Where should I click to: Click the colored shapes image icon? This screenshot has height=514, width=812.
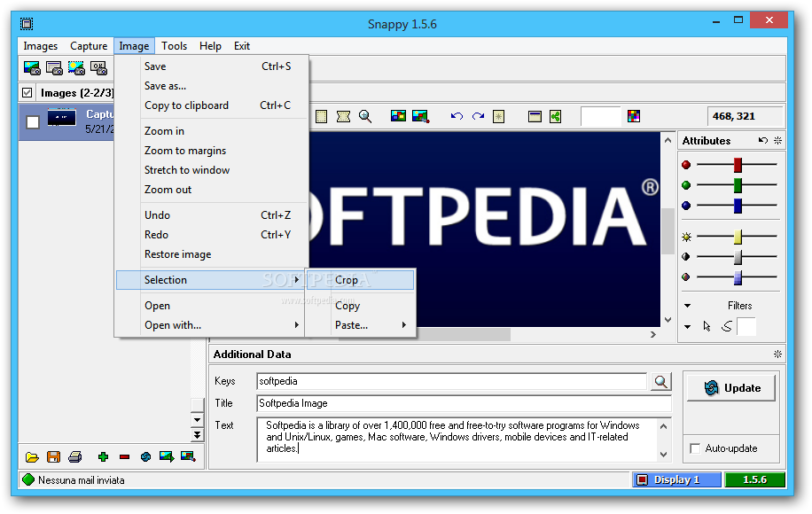398,116
